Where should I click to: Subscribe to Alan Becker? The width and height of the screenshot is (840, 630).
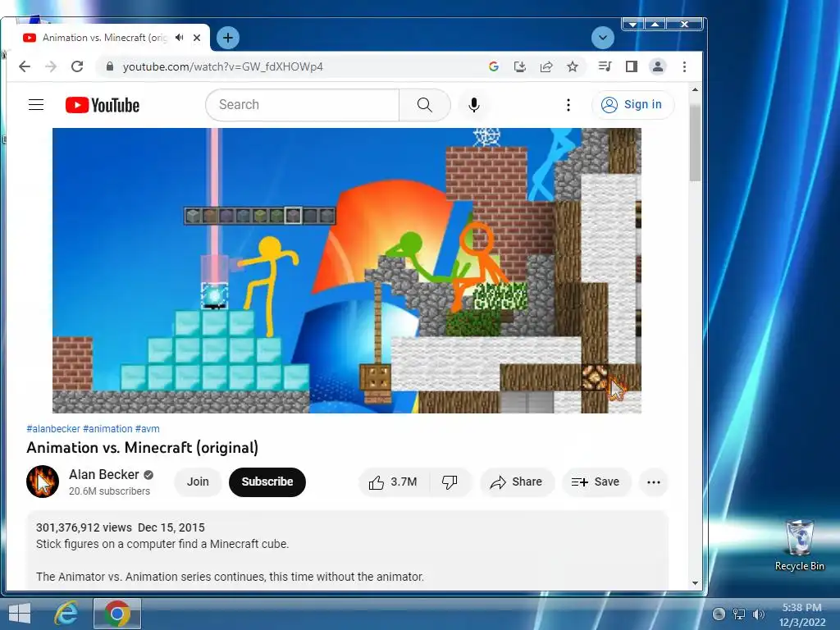(267, 482)
